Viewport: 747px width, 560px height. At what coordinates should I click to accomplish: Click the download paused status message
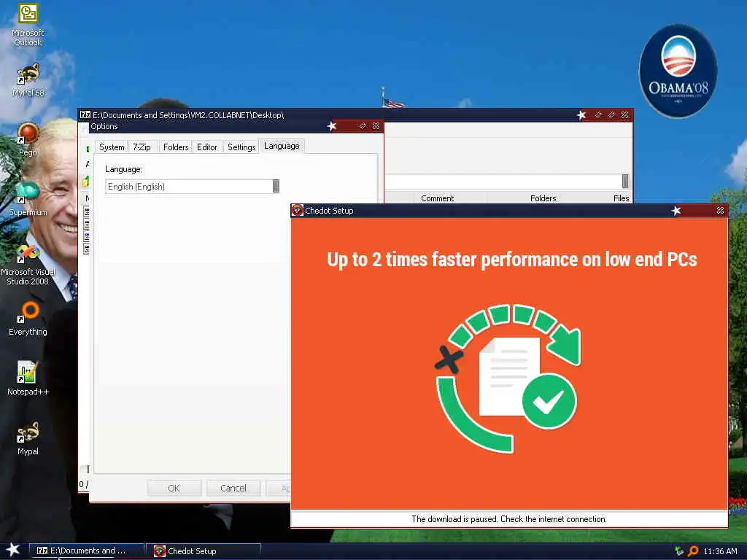tap(508, 519)
